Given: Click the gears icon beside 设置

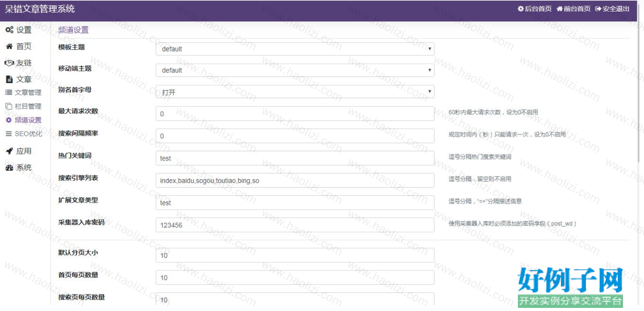Looking at the screenshot, I should (x=9, y=30).
